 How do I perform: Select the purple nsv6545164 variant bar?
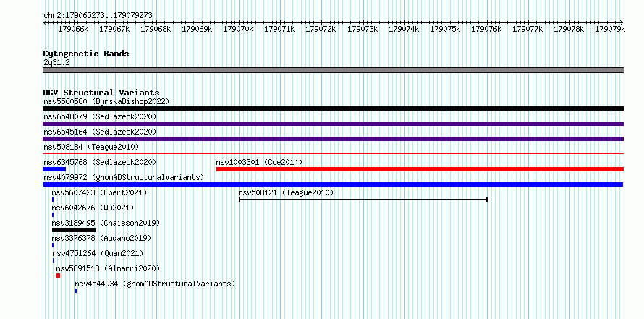(x=333, y=139)
